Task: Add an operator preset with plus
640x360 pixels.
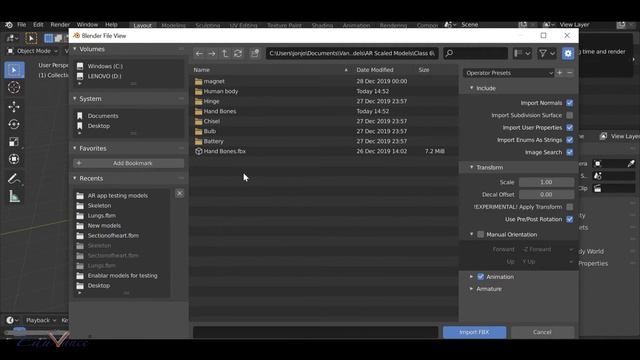Action: pyautogui.click(x=560, y=73)
